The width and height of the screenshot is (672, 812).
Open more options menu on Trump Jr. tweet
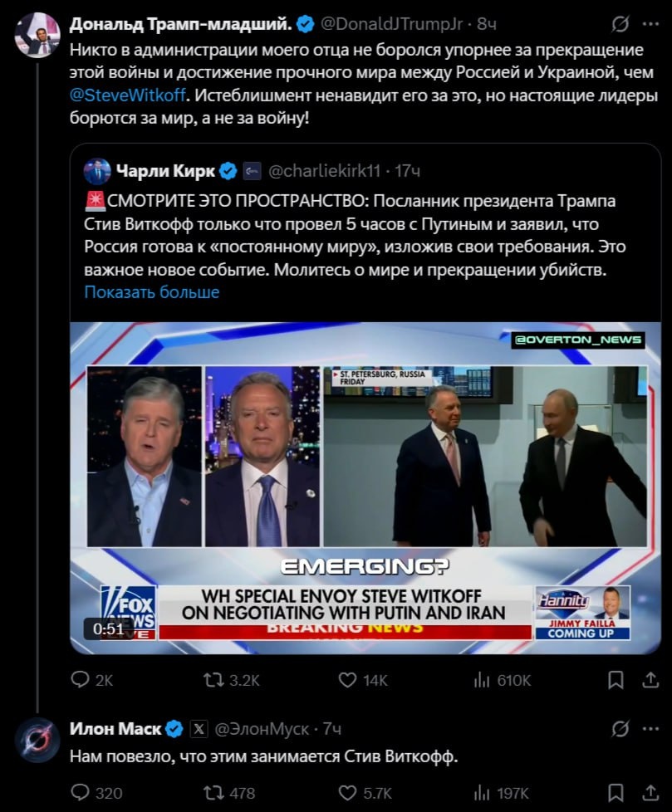click(650, 23)
